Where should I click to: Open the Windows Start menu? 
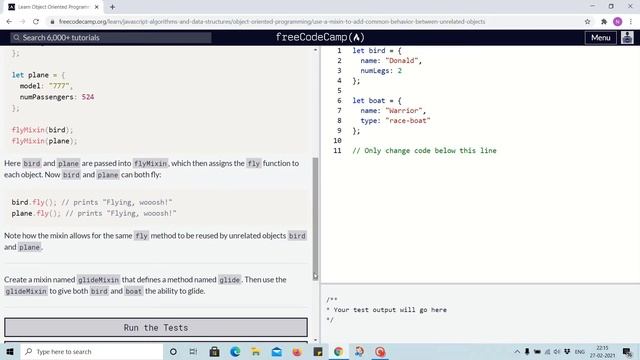point(10,351)
